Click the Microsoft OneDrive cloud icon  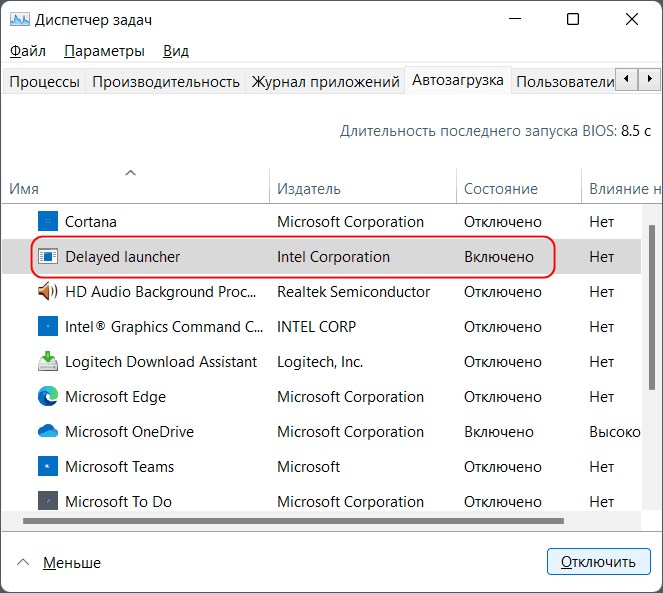point(48,431)
